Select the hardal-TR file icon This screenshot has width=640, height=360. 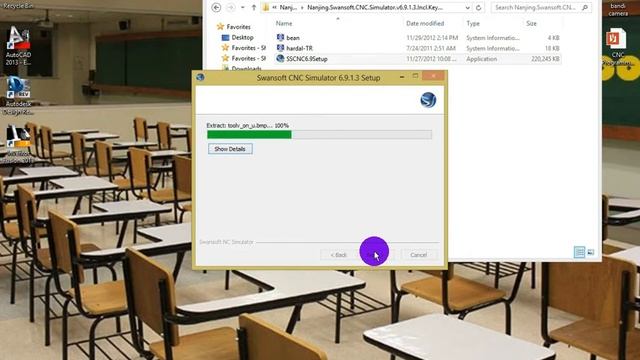280,48
